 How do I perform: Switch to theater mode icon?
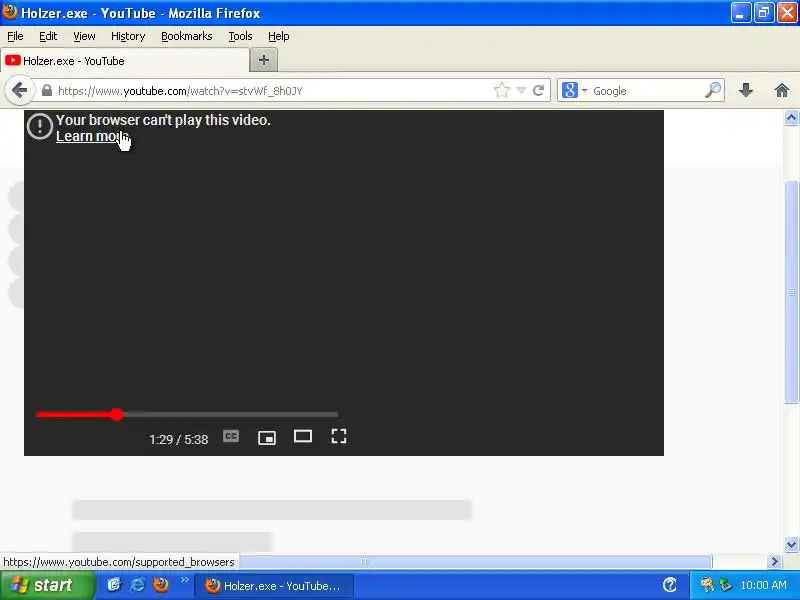point(303,436)
